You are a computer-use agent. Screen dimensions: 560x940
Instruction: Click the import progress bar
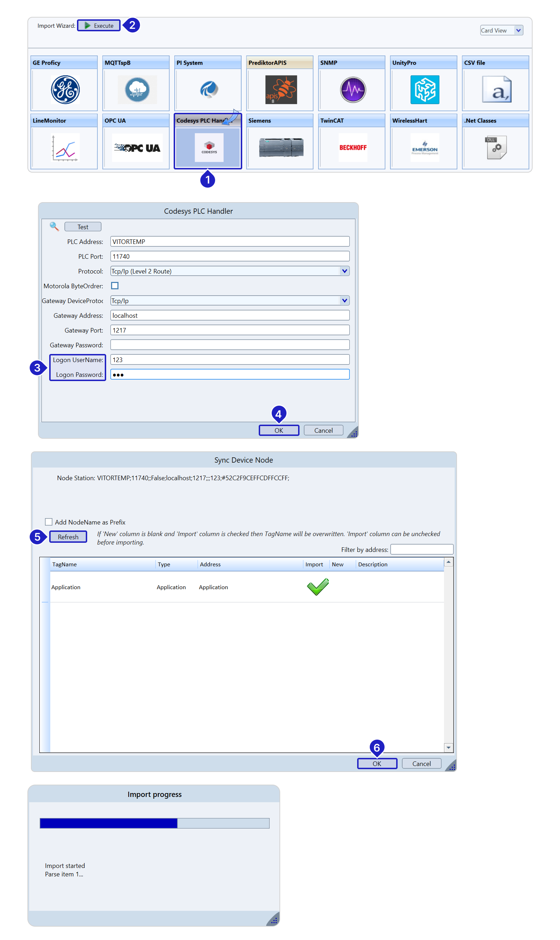[x=154, y=823]
